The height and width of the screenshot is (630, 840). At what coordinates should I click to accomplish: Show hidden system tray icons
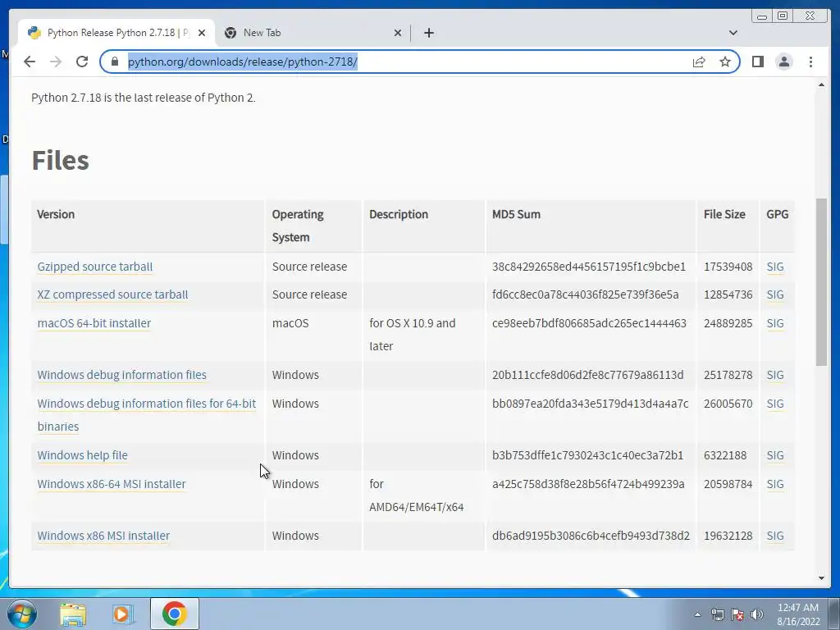pos(697,614)
